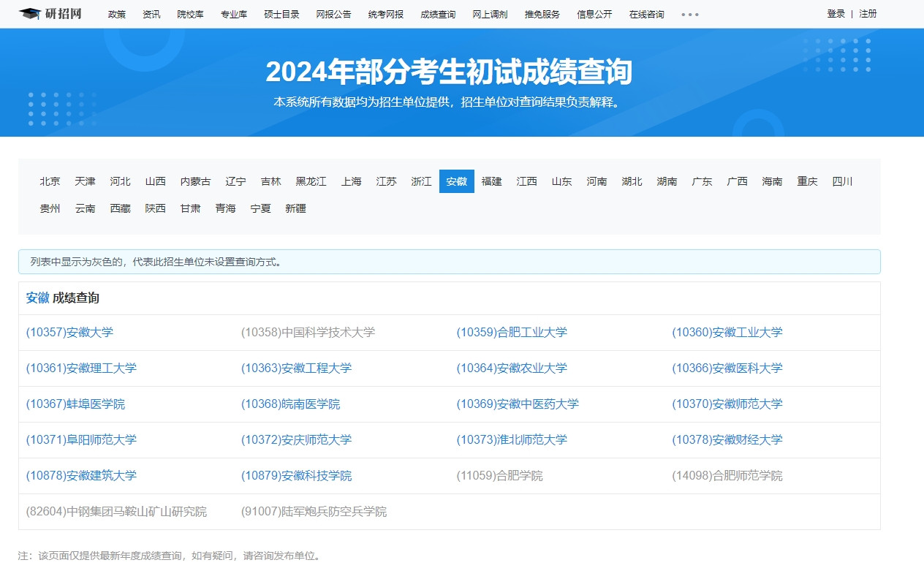Viewport: 924px width, 579px height.
Task: Switch to 河南 province
Action: tap(597, 181)
